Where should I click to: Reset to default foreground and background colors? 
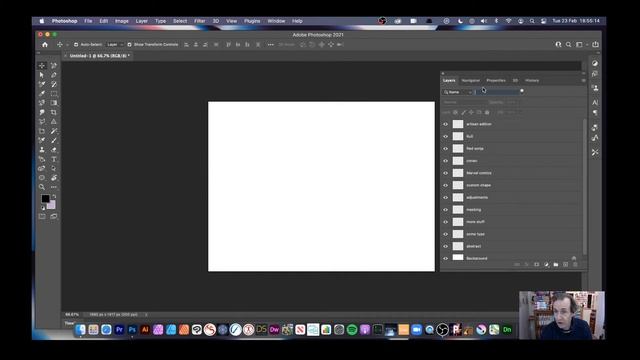(x=43, y=208)
